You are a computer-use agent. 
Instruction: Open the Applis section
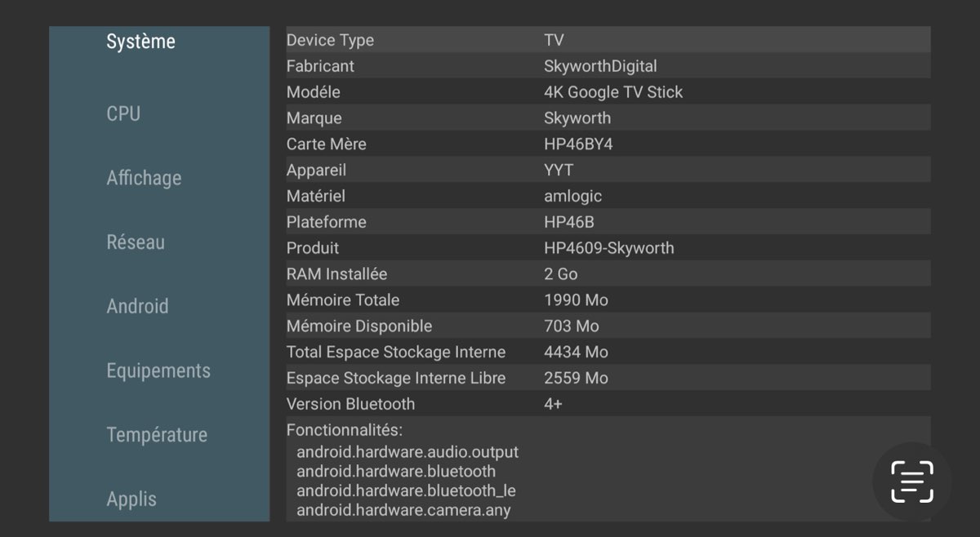(131, 499)
